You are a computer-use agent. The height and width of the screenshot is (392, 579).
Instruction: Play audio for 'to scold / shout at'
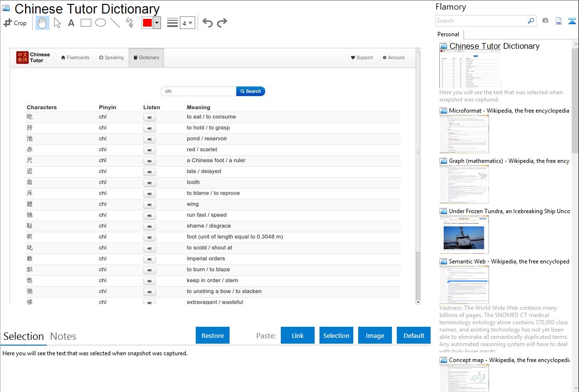[x=149, y=248]
